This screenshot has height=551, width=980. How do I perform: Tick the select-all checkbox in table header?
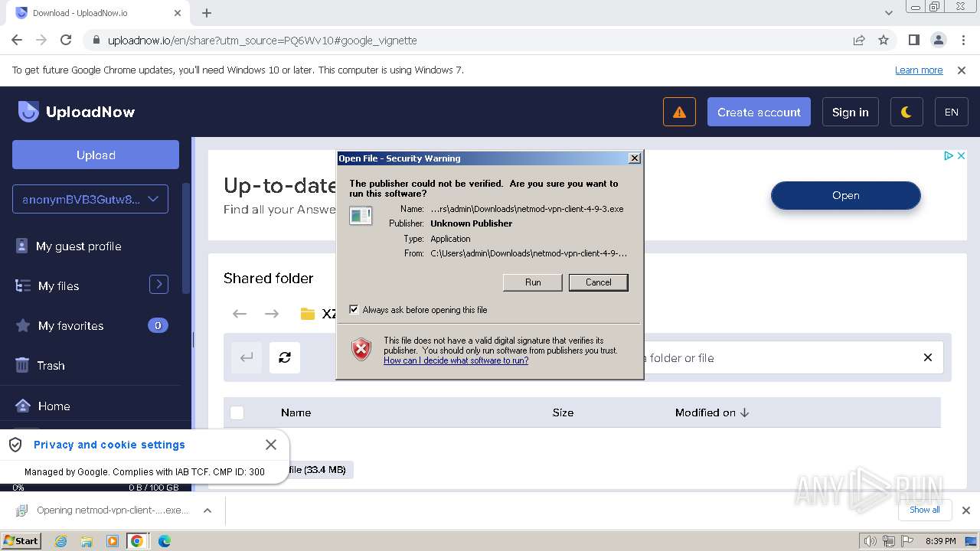[x=237, y=412]
